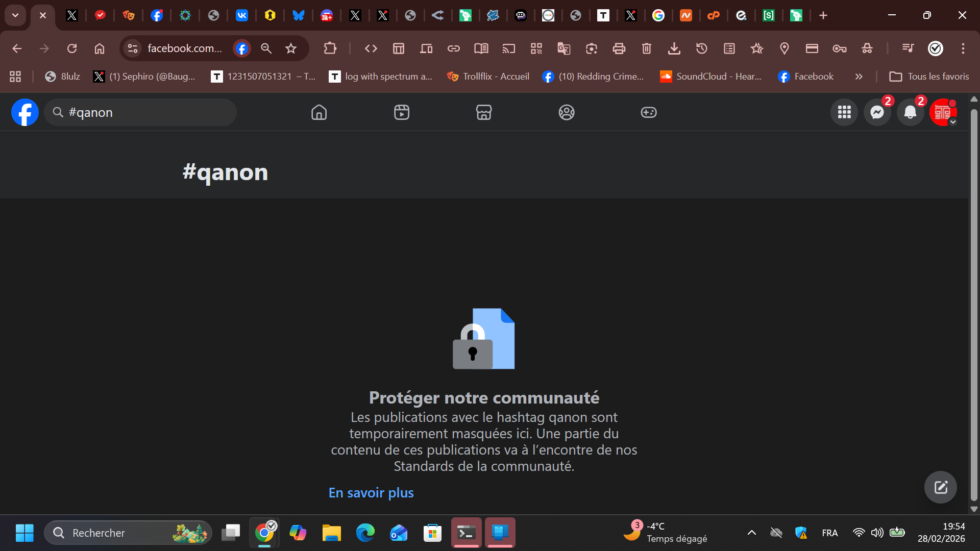Go to Facebook Home feed icon
The image size is (980, 551).
[x=319, y=112]
